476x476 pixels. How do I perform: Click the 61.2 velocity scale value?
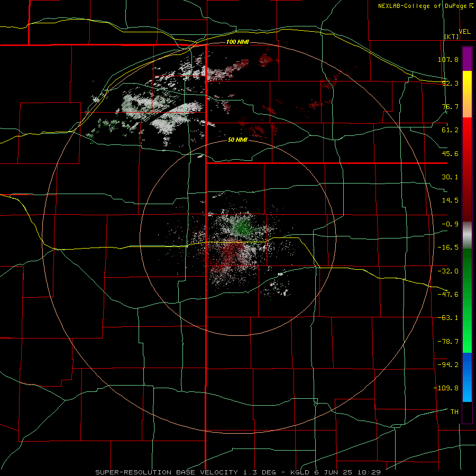click(450, 130)
